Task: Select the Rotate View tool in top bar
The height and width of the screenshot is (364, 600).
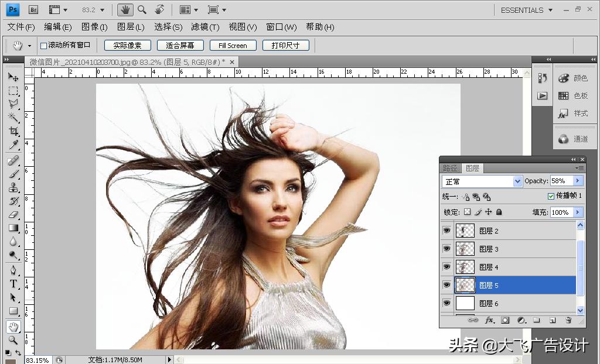Action: (159, 10)
